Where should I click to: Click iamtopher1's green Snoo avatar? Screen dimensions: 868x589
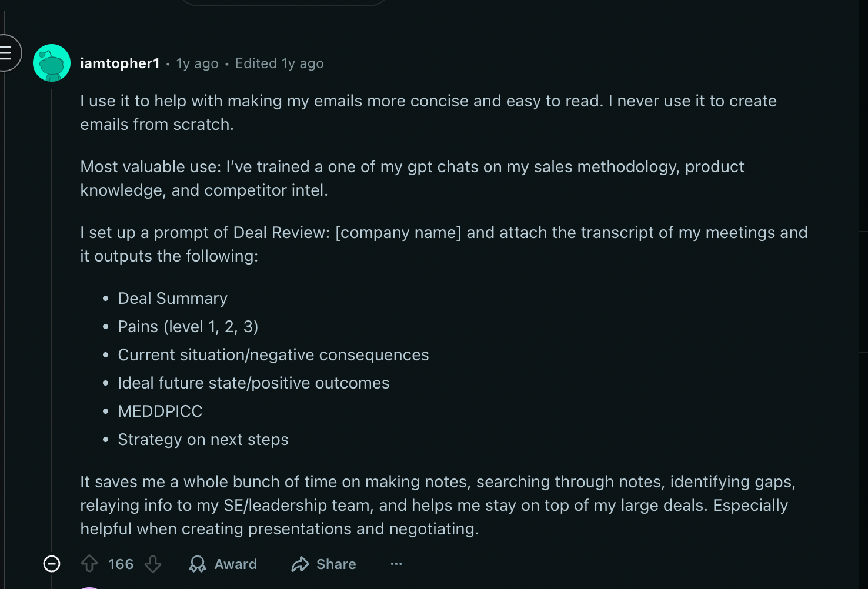pos(52,62)
